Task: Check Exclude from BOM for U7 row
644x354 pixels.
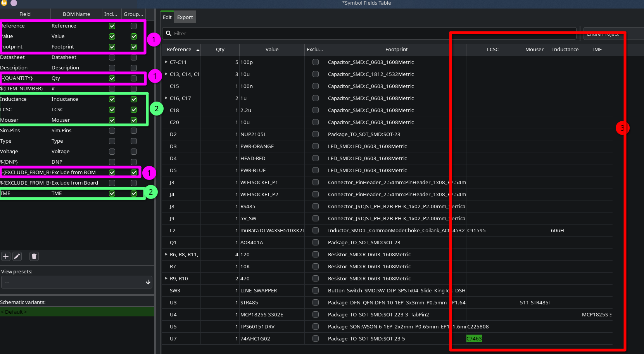Action: click(x=316, y=338)
